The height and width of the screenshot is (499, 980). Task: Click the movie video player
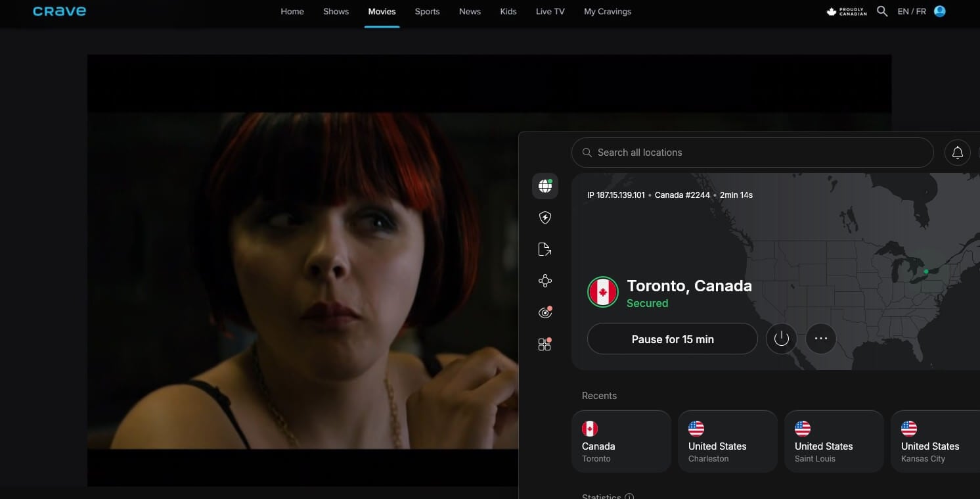coord(303,270)
